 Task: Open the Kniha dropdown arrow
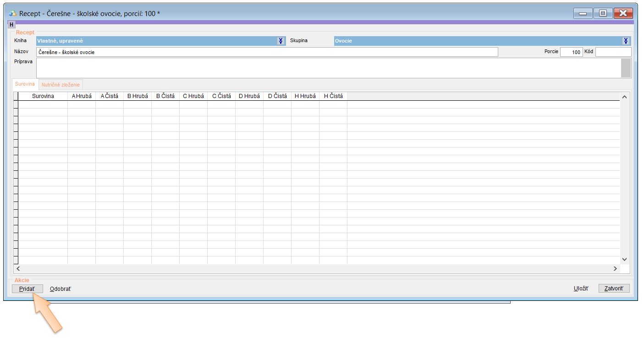point(281,41)
